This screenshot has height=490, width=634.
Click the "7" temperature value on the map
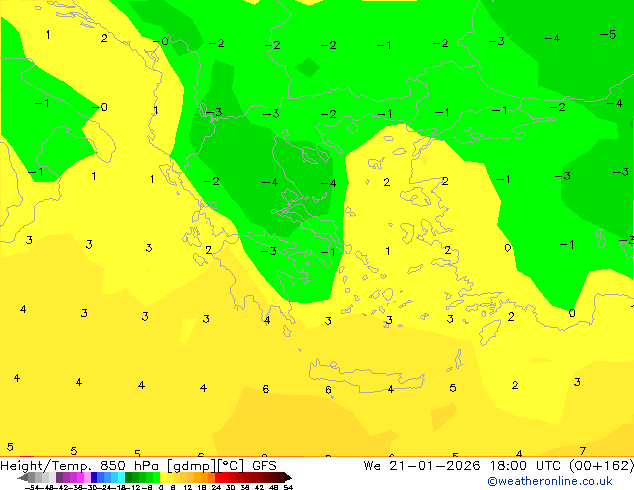pyautogui.click(x=583, y=451)
